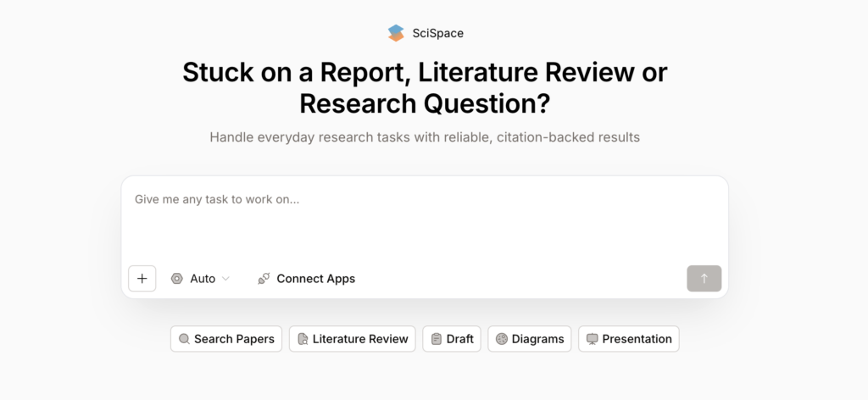
Task: Expand the Auto mode dropdown chevron
Action: point(225,279)
